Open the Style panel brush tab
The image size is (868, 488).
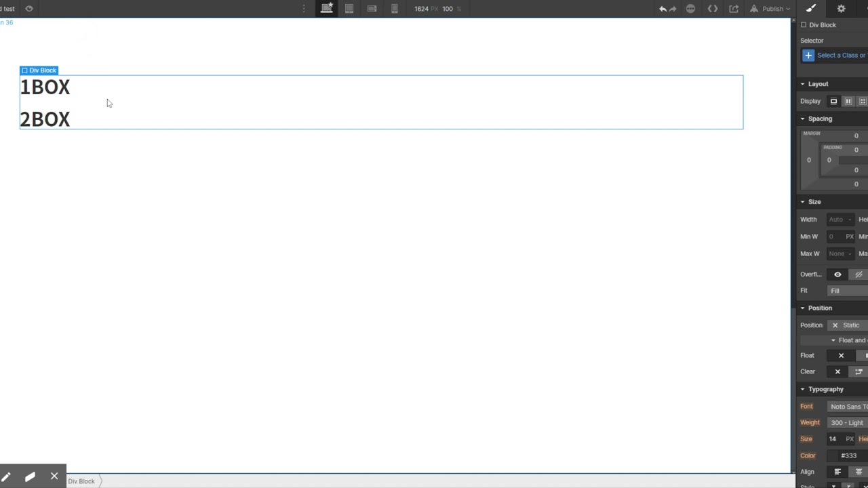[811, 9]
